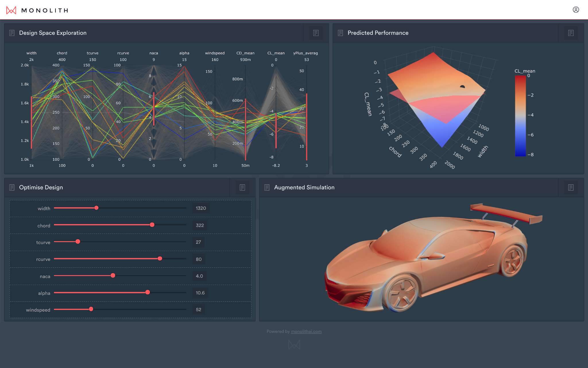588x368 pixels.
Task: Open the monolithai.com link
Action: [306, 331]
